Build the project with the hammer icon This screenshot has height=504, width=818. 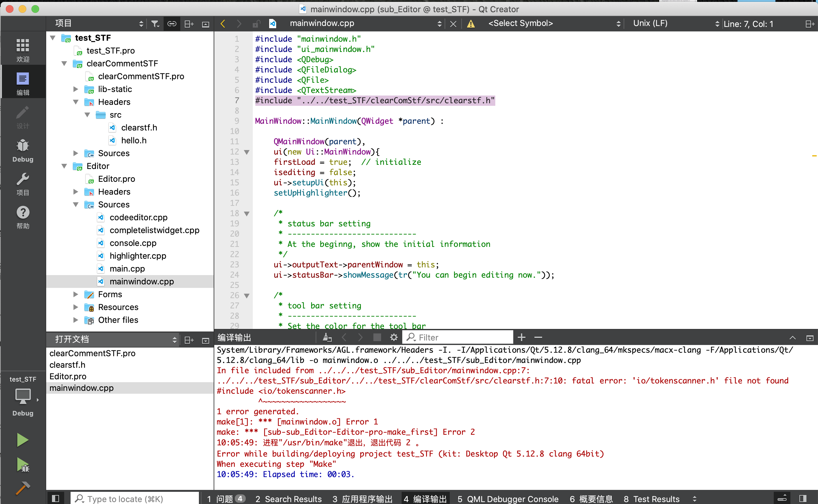[23, 488]
